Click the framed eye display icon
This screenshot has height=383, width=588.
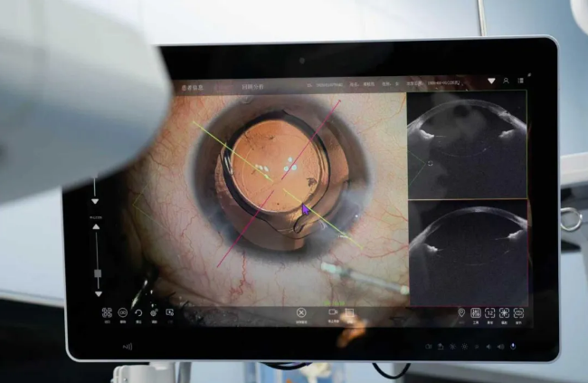pyautogui.click(x=518, y=312)
